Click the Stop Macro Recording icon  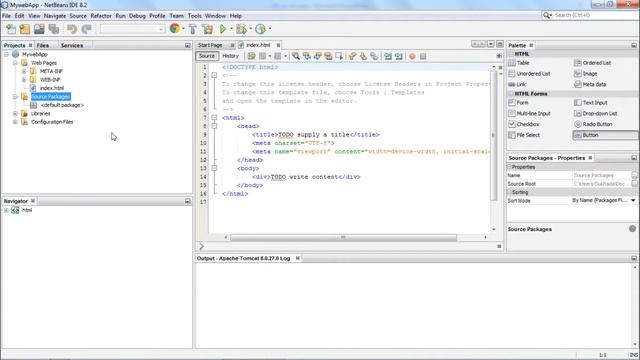click(x=423, y=56)
